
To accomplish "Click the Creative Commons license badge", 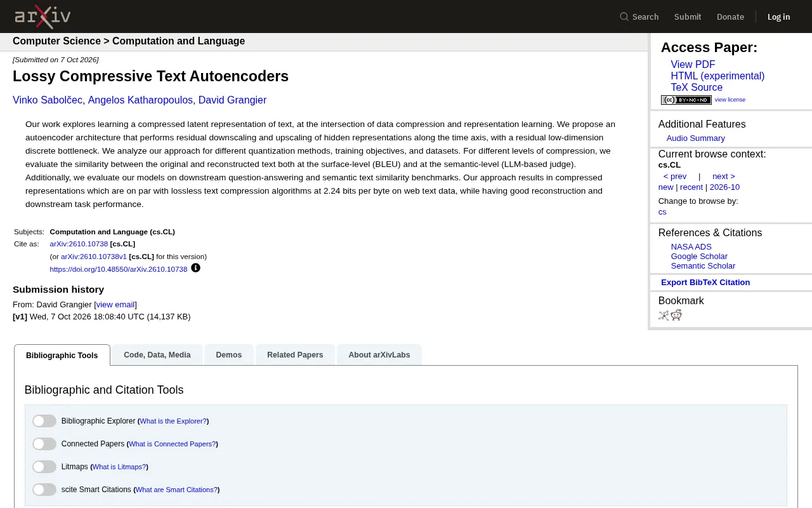I will pos(686,100).
